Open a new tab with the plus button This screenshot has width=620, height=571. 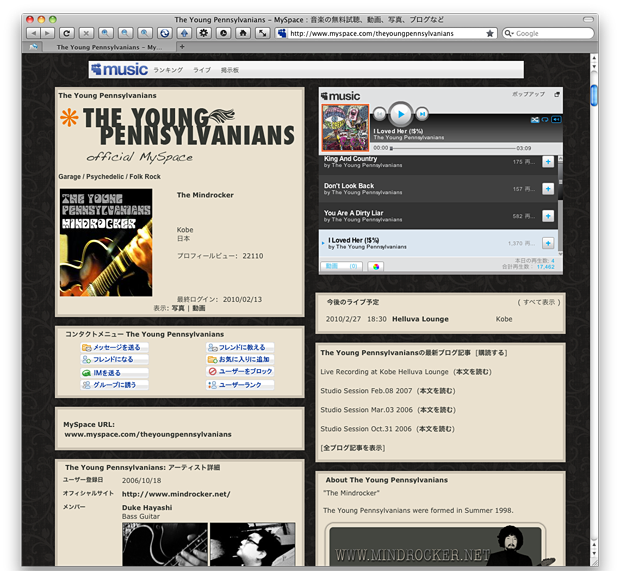pyautogui.click(x=182, y=47)
